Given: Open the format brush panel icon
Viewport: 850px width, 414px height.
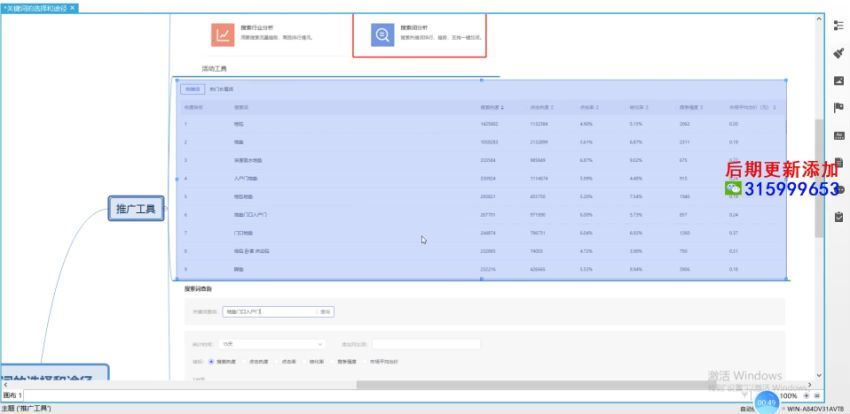Looking at the screenshot, I should pyautogui.click(x=838, y=52).
